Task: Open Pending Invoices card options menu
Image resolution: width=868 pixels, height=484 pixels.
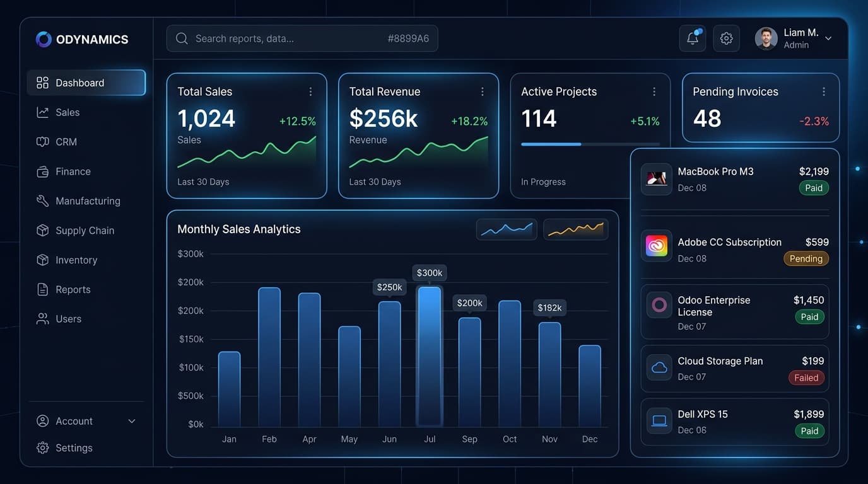Action: tap(824, 92)
